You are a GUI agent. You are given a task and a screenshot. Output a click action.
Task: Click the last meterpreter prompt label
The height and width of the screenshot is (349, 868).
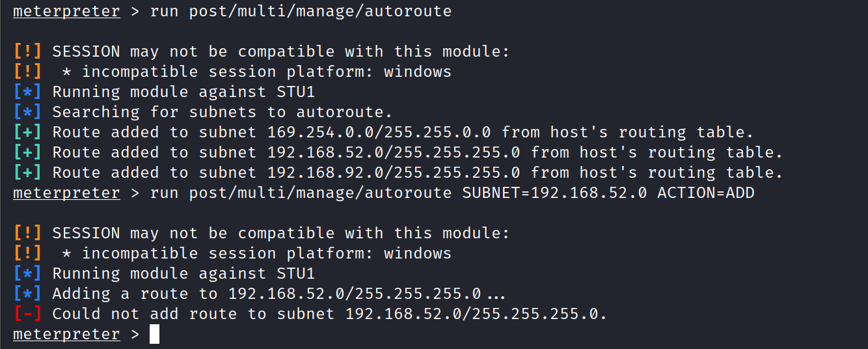point(66,335)
